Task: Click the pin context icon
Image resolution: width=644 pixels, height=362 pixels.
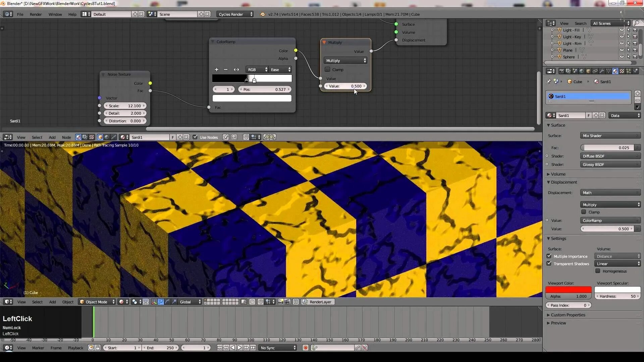Action: (549, 81)
